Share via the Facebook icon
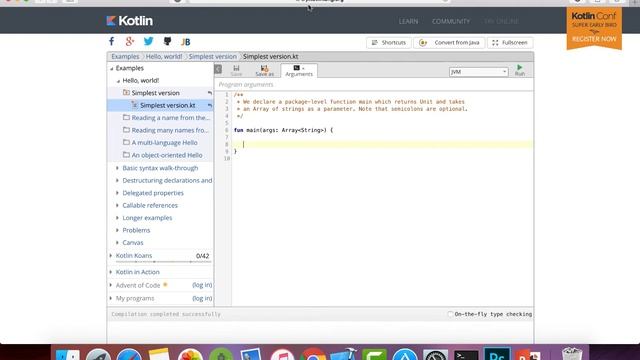The height and width of the screenshot is (360, 640). [x=111, y=41]
